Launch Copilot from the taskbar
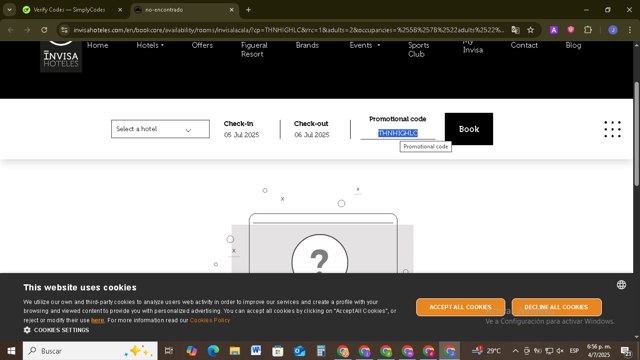Screen dimensions: 640x360 tap(191, 351)
